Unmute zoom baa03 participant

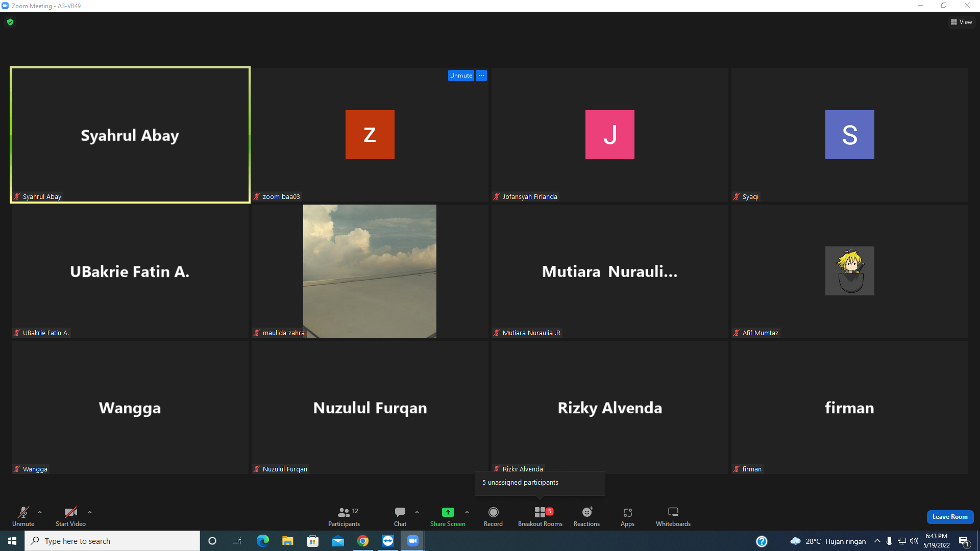[461, 76]
